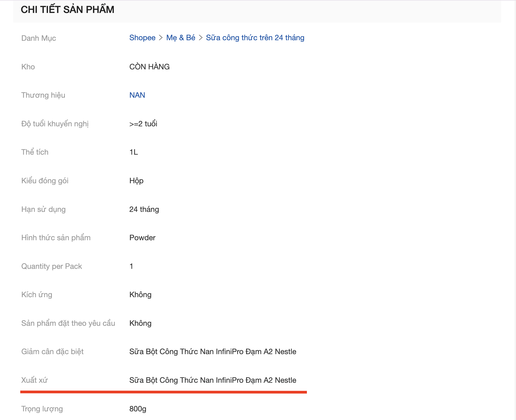Select the Kiểu đóng gói label
This screenshot has width=516, height=420.
[x=45, y=181]
